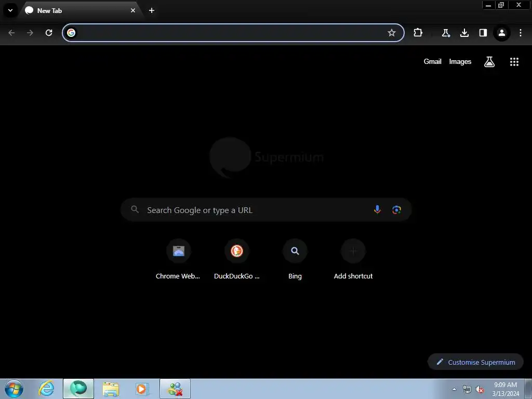
Task: Open the messenger taskbar icon
Action: [175, 389]
